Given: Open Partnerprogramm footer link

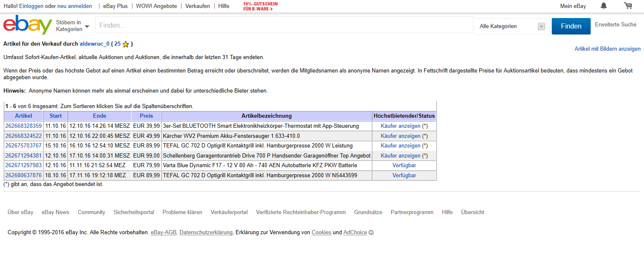Looking at the screenshot, I should tap(412, 212).
